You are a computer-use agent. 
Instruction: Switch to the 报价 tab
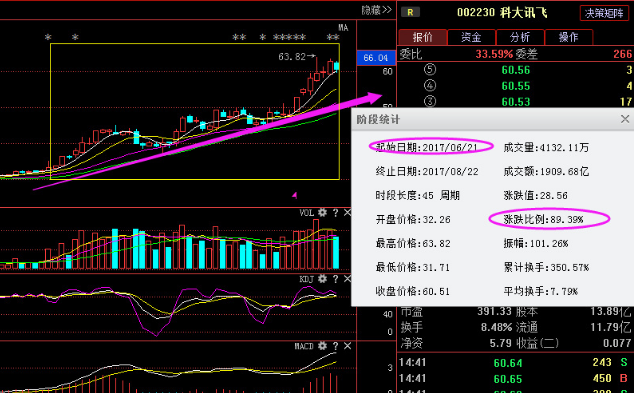pos(423,37)
